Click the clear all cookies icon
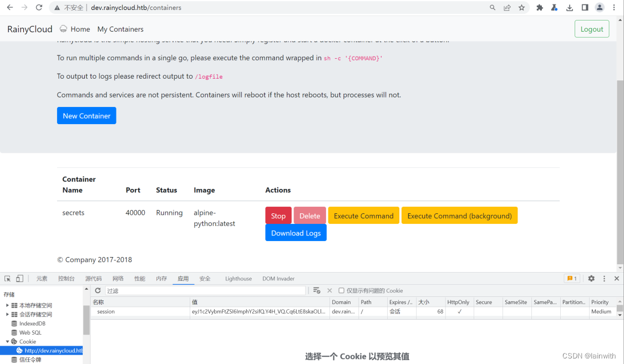The height and width of the screenshot is (364, 624). 317,290
